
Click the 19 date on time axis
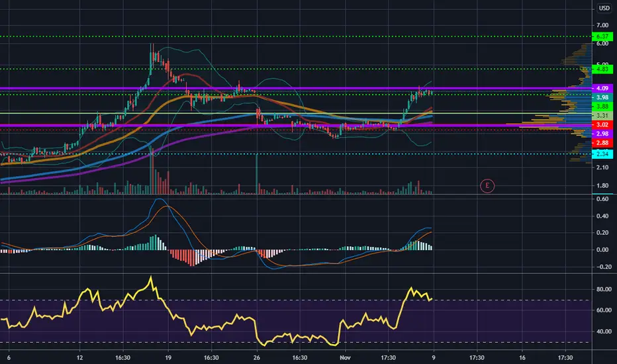click(x=168, y=357)
